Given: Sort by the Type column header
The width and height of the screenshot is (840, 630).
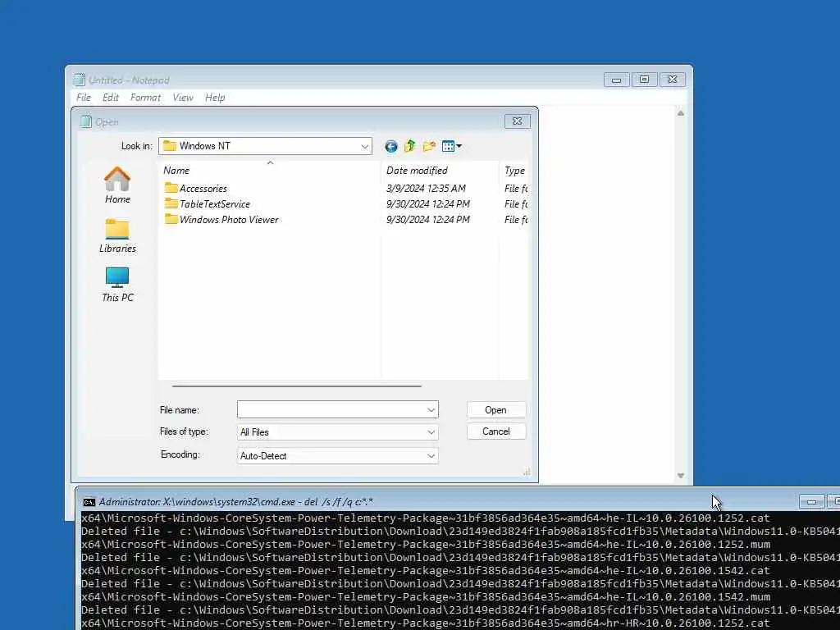Looking at the screenshot, I should tap(514, 171).
